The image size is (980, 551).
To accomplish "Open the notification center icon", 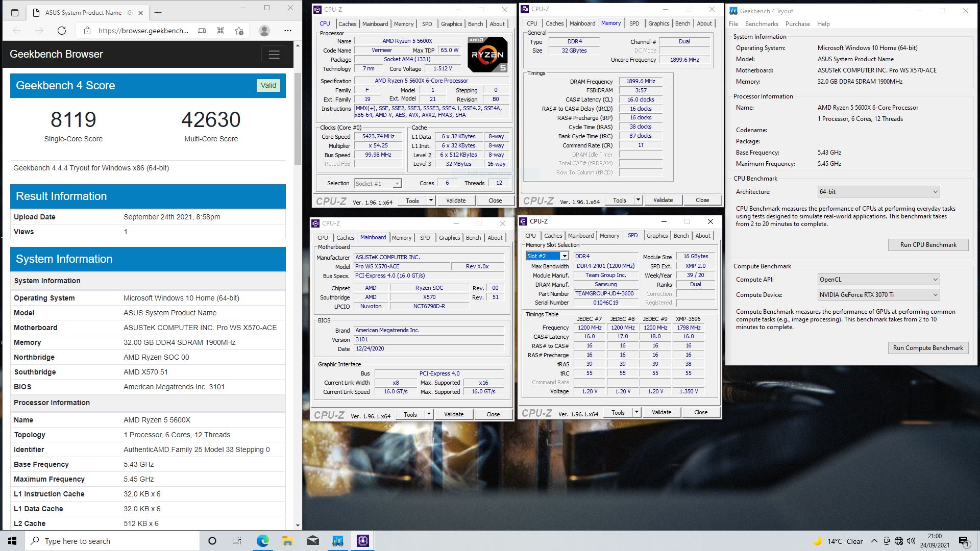I will coord(964,541).
